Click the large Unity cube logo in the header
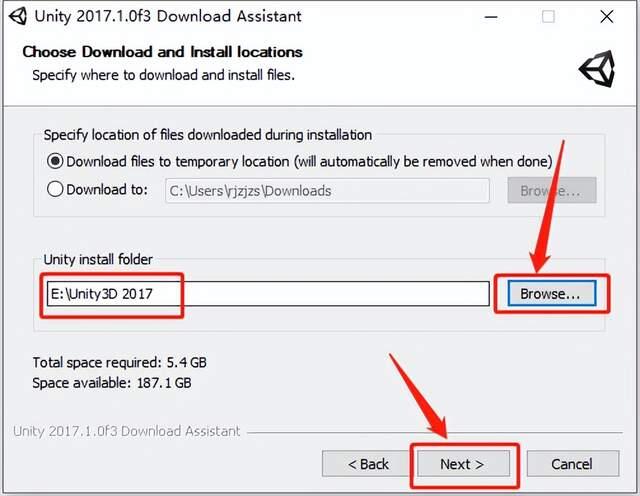 [597, 68]
